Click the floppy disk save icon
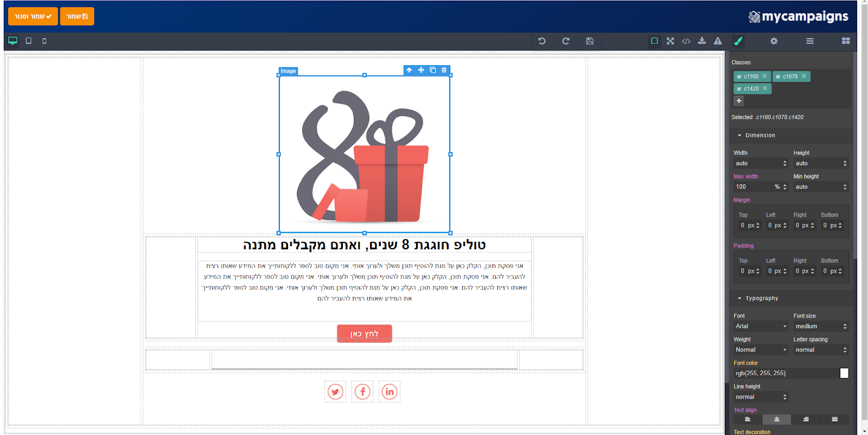The height and width of the screenshot is (435, 868). [590, 41]
